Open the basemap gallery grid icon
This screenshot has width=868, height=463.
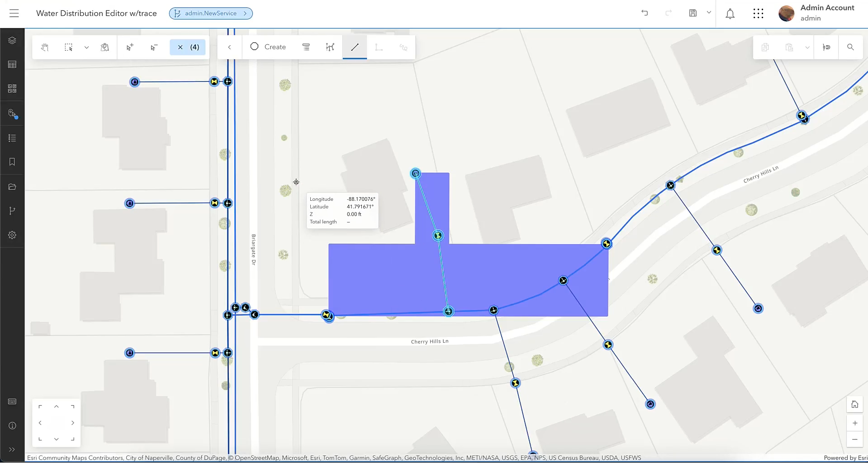(x=12, y=89)
